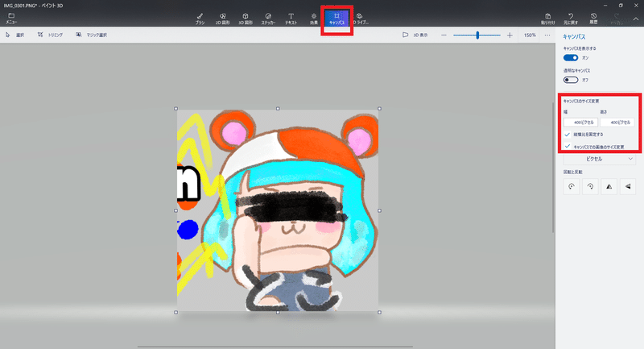Open the 効果 effects panel
The height and width of the screenshot is (349, 644).
point(314,19)
